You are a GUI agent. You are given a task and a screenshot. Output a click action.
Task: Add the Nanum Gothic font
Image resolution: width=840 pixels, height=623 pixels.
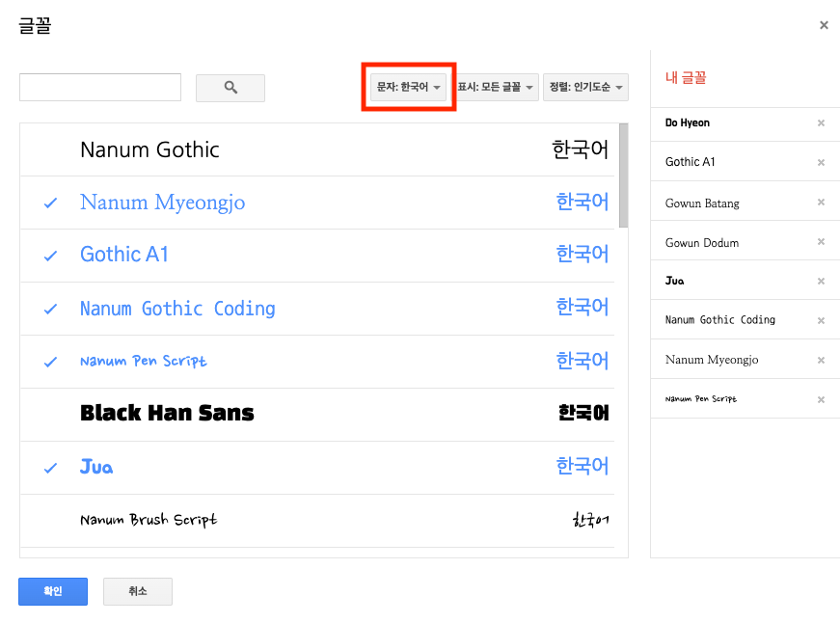pos(317,150)
